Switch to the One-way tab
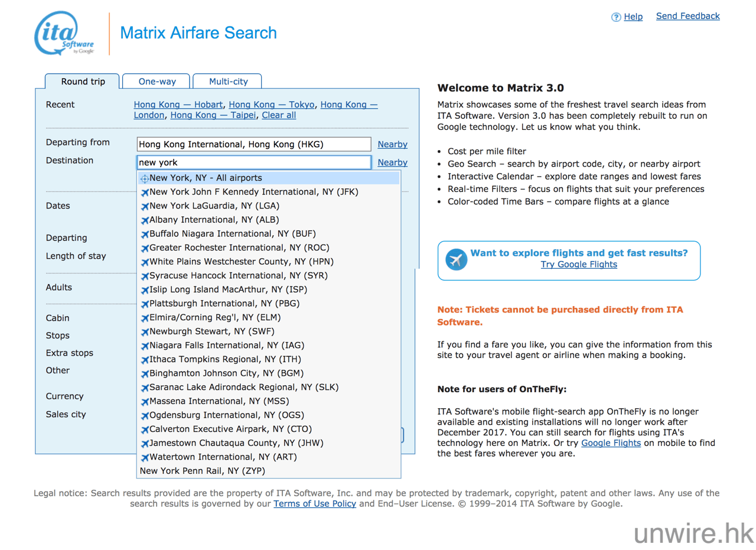 point(158,82)
